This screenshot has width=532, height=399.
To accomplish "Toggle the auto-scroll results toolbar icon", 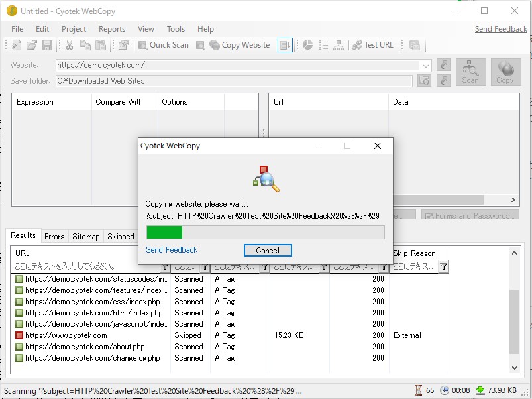I will point(285,45).
